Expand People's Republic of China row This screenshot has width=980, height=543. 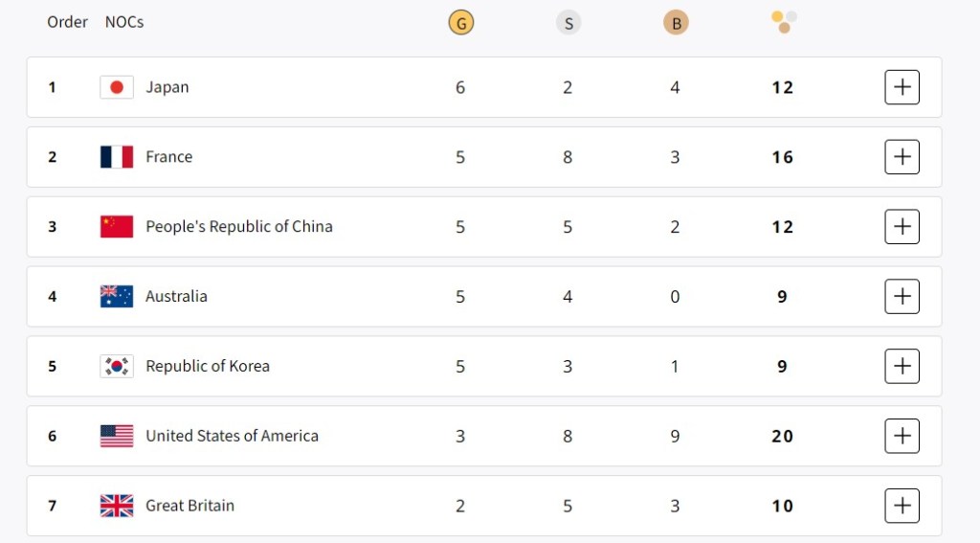tap(902, 227)
